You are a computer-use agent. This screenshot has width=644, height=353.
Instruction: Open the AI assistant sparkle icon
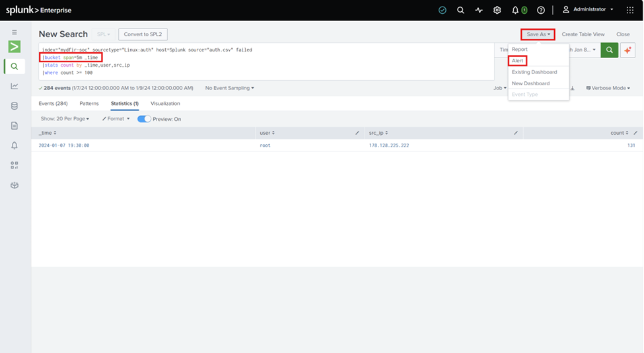click(627, 50)
